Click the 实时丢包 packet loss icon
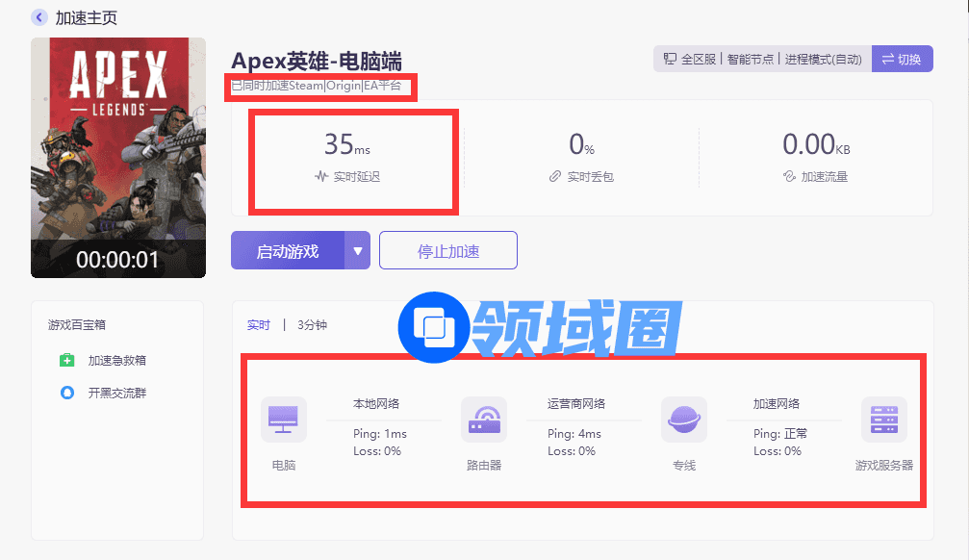This screenshot has height=560, width=969. coord(555,177)
